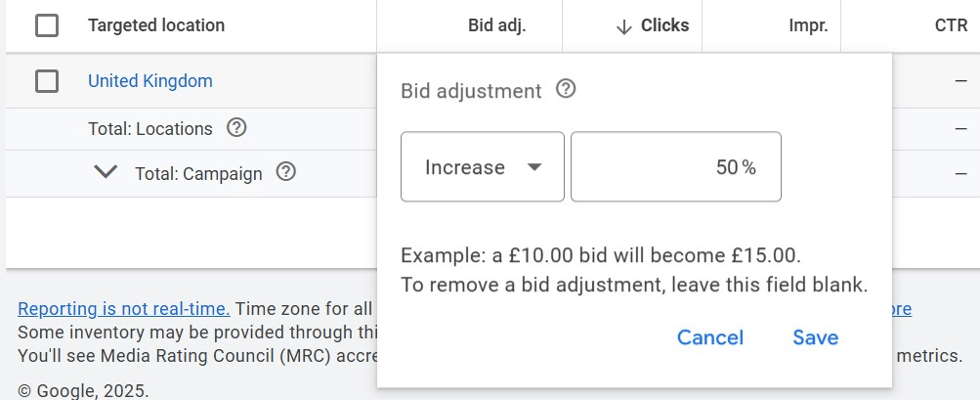Expand the Total: Campaign chevron
The height and width of the screenshot is (400, 980).
[x=105, y=173]
